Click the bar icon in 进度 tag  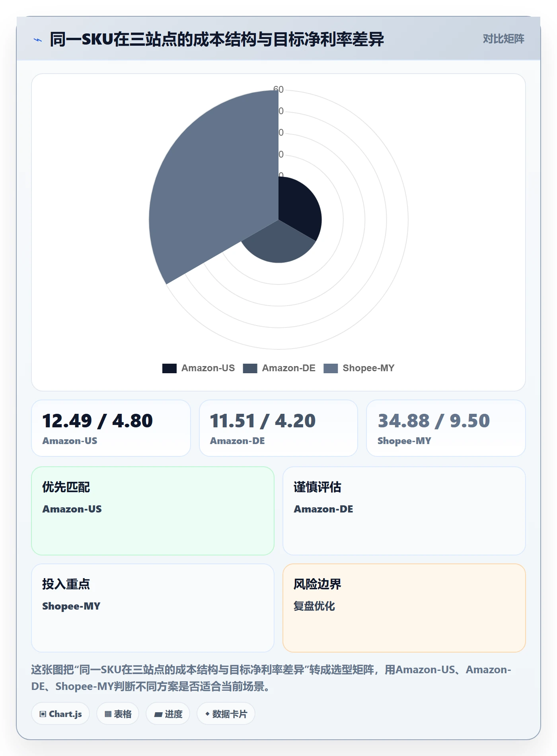coord(158,715)
